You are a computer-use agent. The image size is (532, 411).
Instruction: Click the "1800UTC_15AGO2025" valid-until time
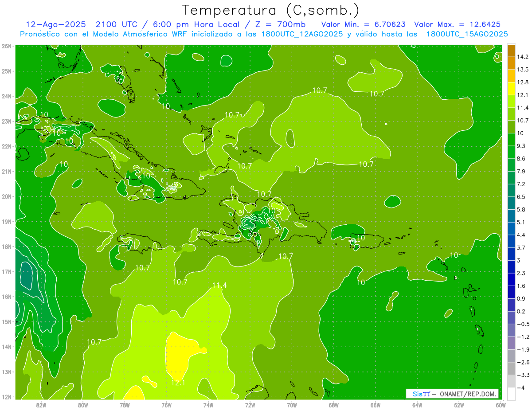click(467, 34)
